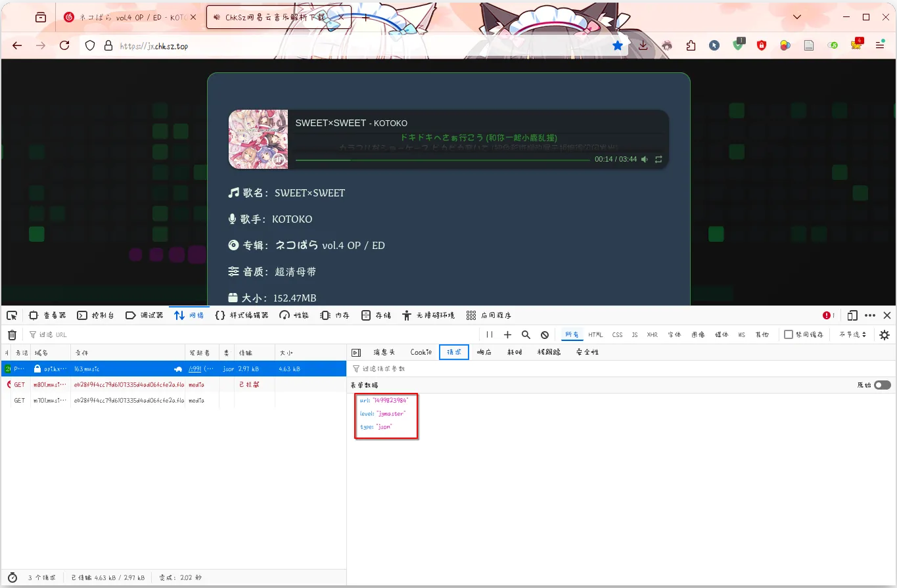This screenshot has width=897, height=588.
Task: Filter requests by XHR type
Action: pyautogui.click(x=652, y=334)
